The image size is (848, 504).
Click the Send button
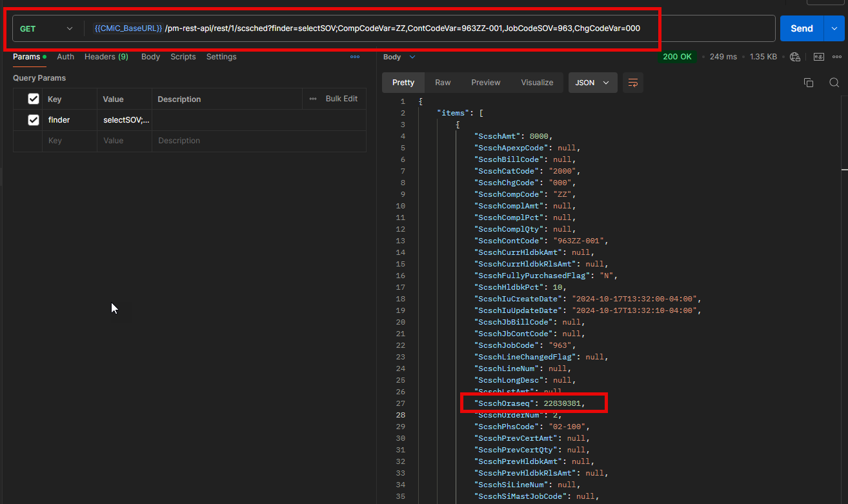(802, 28)
